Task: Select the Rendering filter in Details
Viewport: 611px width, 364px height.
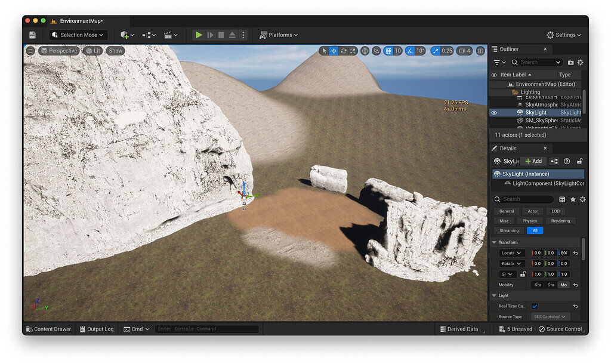Action: (x=560, y=221)
